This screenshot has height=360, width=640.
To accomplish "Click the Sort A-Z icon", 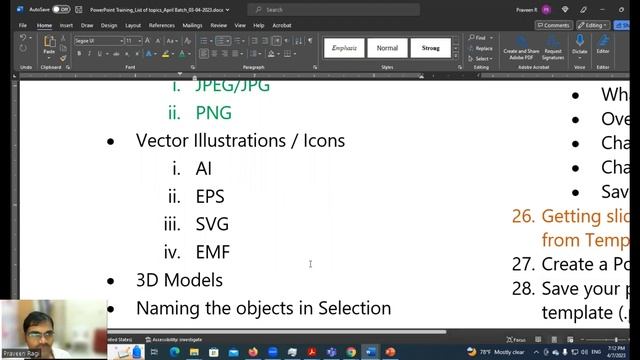I will tap(298, 41).
